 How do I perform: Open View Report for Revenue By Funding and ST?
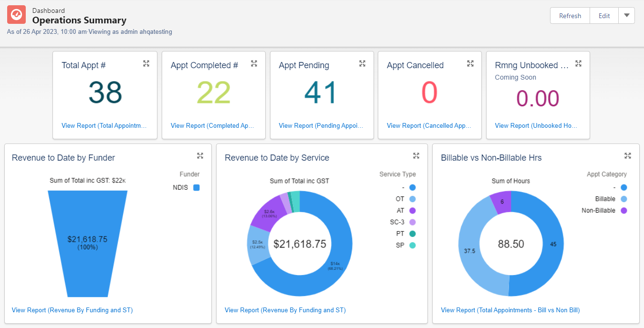coord(72,310)
